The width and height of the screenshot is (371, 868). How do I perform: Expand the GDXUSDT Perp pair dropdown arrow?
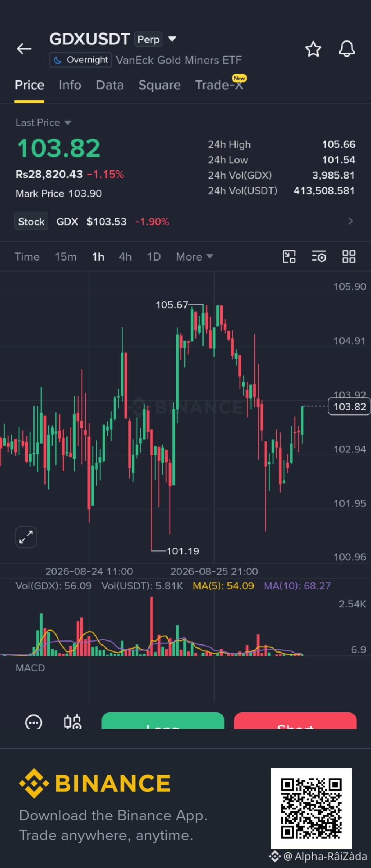[172, 39]
